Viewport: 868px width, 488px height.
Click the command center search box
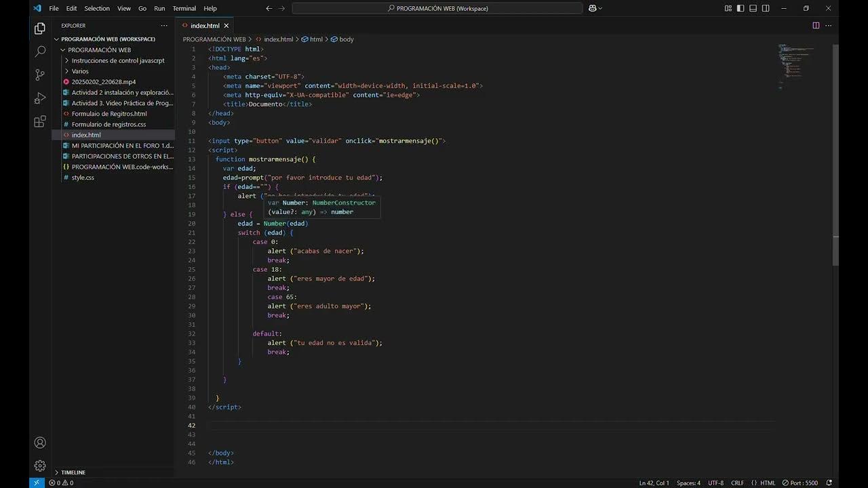click(x=437, y=8)
